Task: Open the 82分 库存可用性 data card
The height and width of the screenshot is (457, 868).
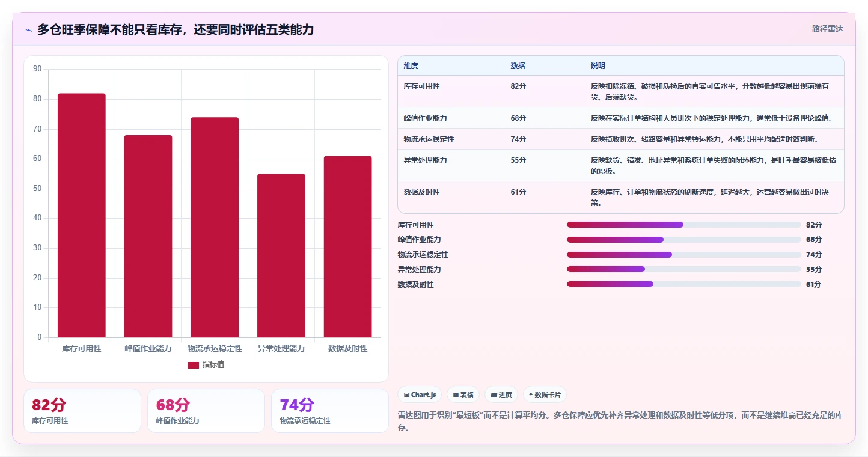Action: pos(82,411)
